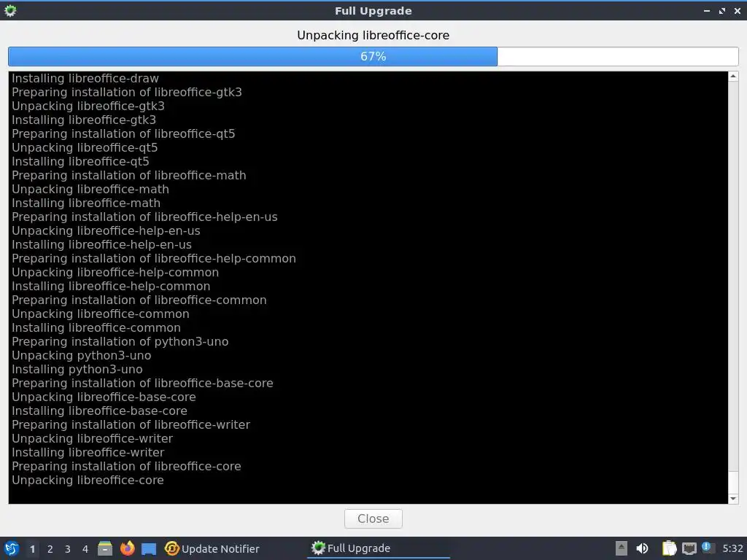Switch to workspace 2

click(50, 549)
